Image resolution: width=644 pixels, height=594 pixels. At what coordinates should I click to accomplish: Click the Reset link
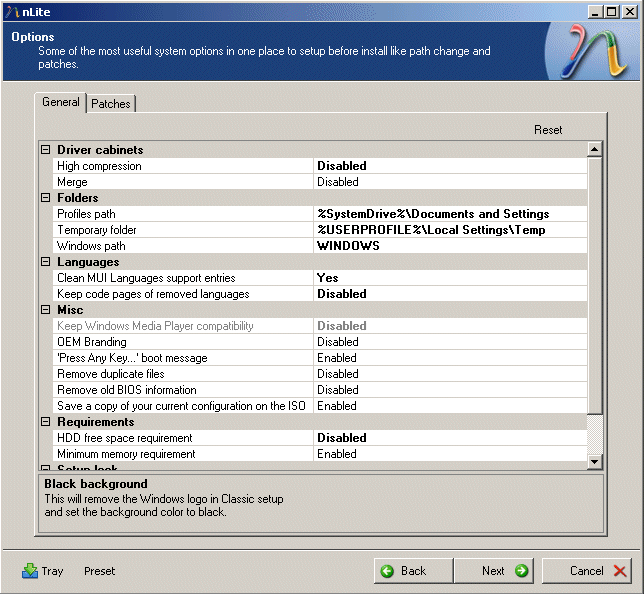point(548,130)
